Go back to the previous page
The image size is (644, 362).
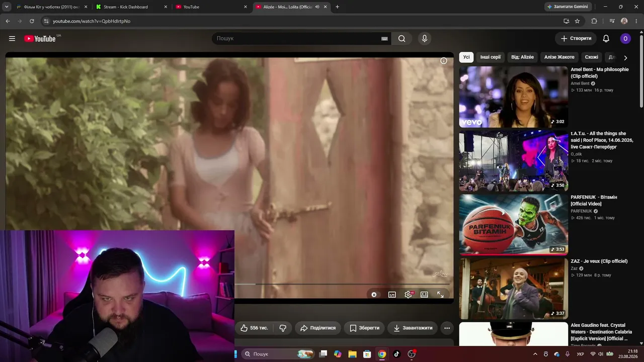point(8,21)
